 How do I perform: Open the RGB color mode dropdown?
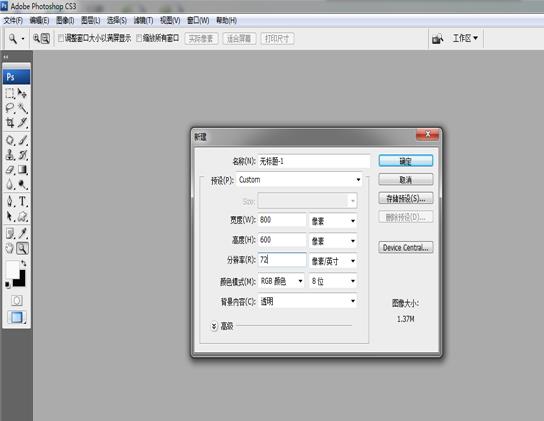(x=281, y=281)
